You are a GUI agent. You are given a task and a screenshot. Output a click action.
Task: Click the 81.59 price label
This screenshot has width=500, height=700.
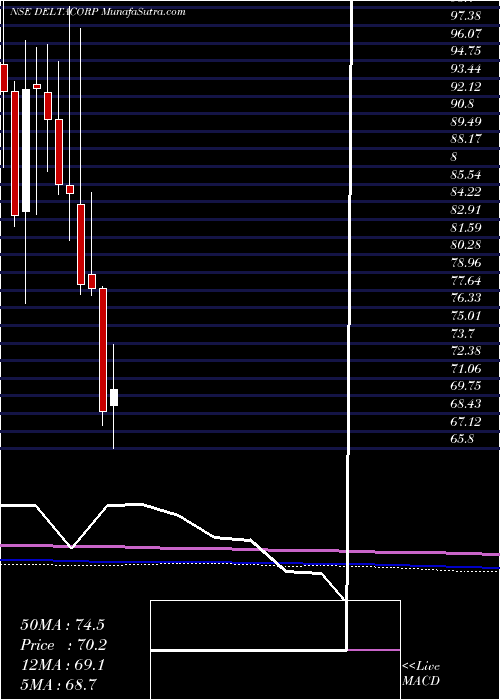[466, 228]
